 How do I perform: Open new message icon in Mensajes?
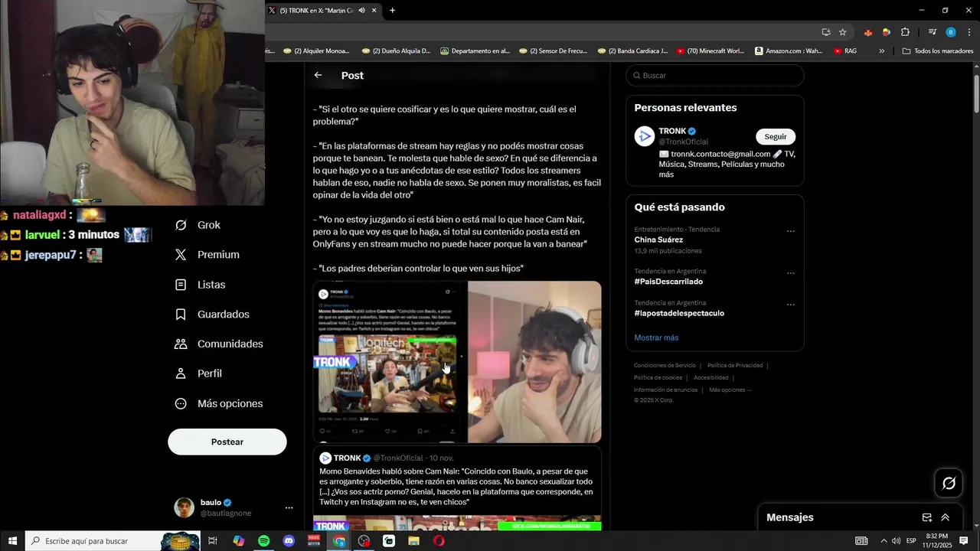[926, 517]
